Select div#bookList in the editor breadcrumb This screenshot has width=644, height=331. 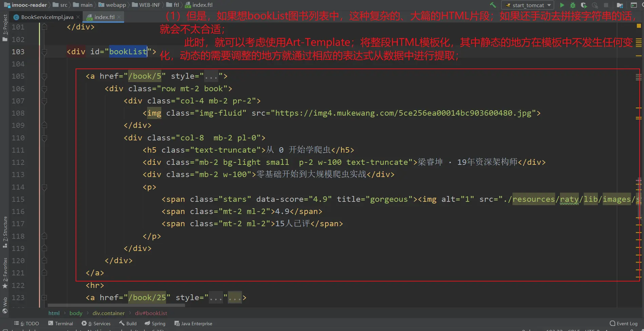(x=151, y=313)
